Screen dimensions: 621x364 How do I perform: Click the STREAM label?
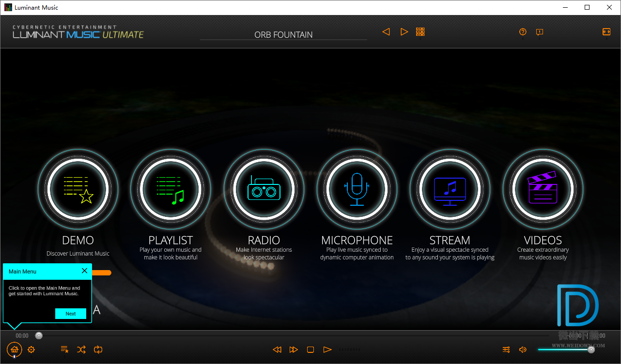[450, 241]
